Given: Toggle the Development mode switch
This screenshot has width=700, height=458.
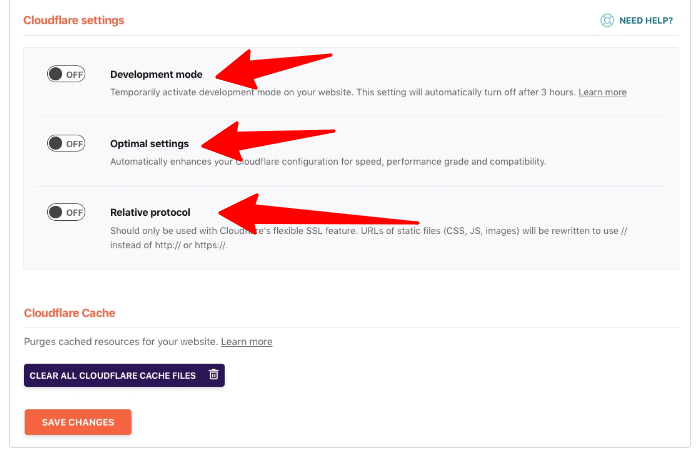Looking at the screenshot, I should (x=67, y=74).
